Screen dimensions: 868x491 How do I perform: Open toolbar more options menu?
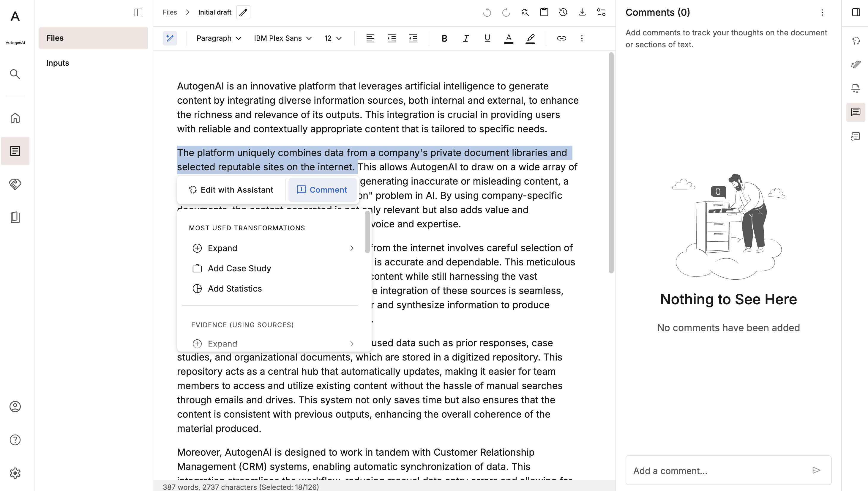pyautogui.click(x=582, y=38)
